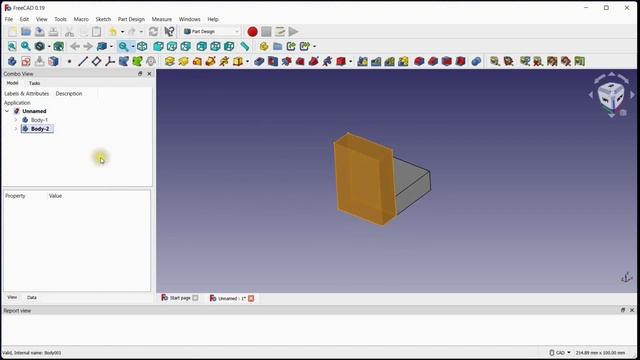Open the Help menu
This screenshot has width=640, height=360.
pyautogui.click(x=213, y=19)
